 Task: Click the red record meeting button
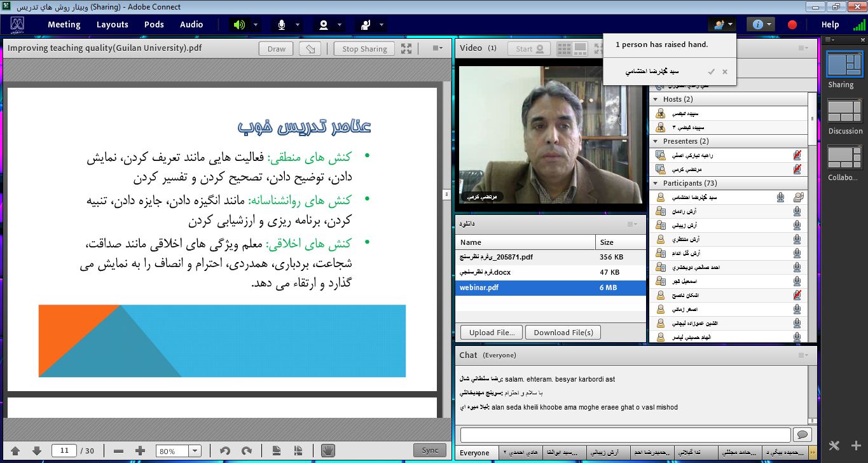pos(792,25)
